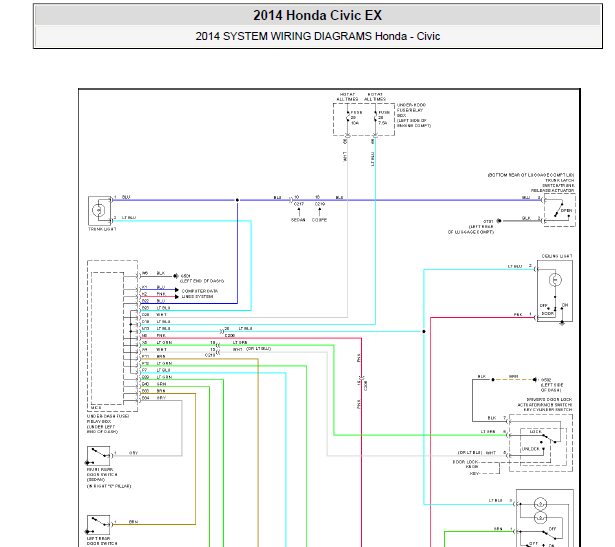Click the C200 connector on the LT BLU wire
Image resolution: width=615 pixels, height=547 pixels.
(222, 331)
